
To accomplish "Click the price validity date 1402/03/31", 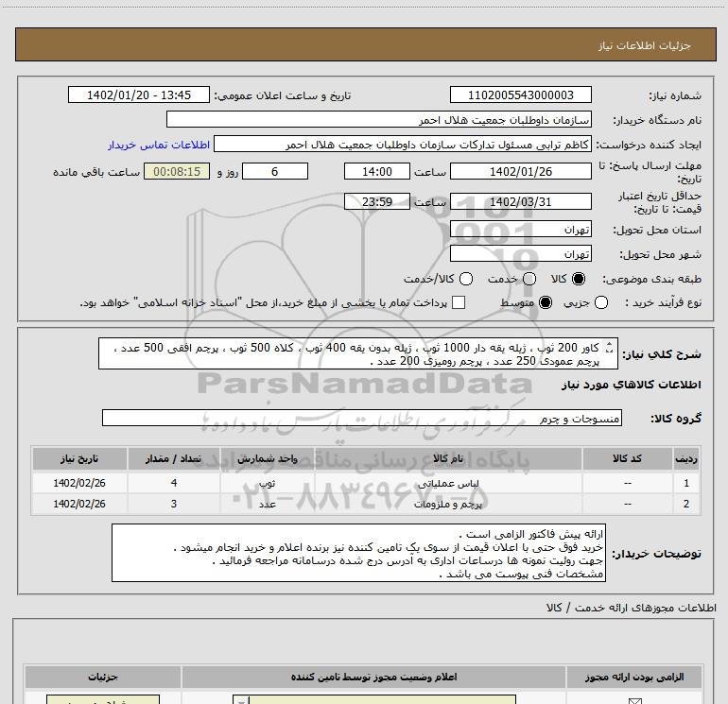I will point(520,201).
